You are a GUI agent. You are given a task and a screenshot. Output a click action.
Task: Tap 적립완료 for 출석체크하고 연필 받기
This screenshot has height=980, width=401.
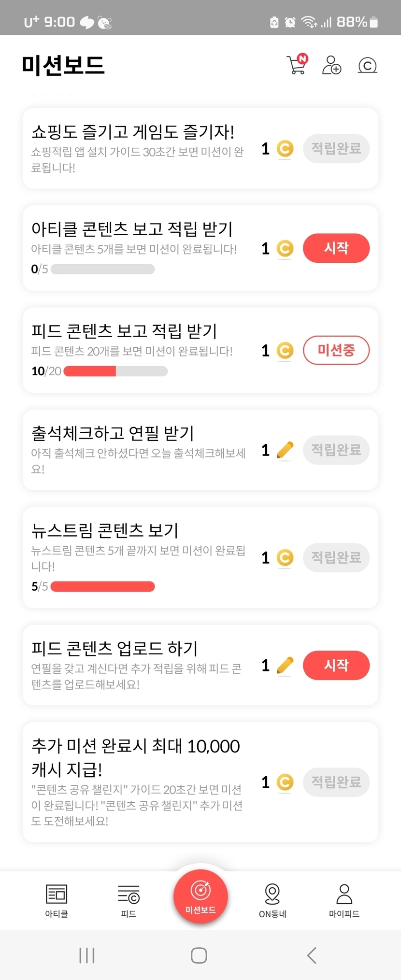[x=336, y=450]
